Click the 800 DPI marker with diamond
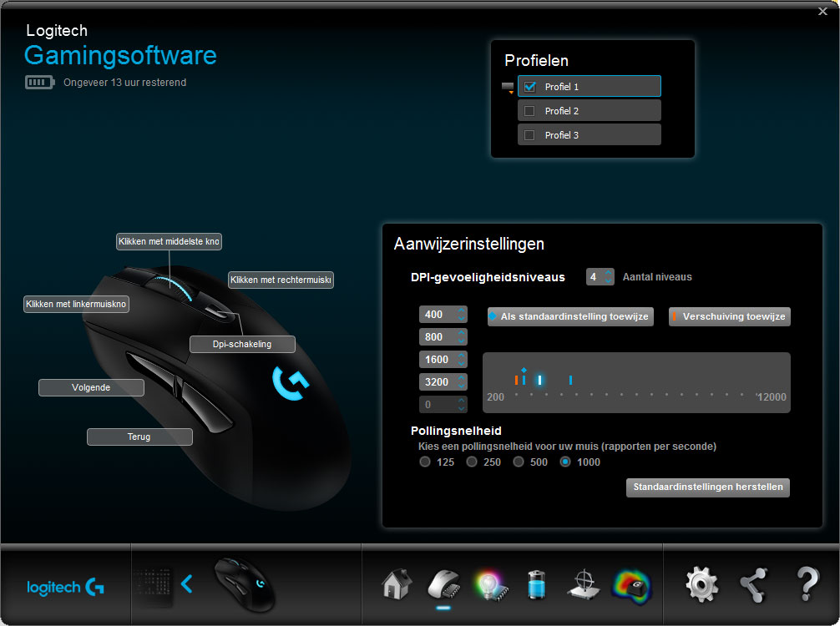 point(524,377)
